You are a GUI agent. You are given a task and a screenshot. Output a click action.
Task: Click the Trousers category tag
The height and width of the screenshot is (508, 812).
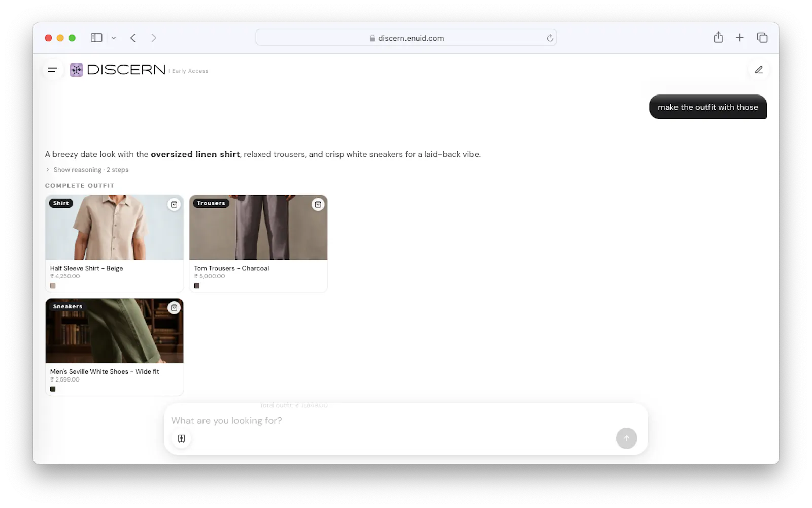click(x=211, y=203)
